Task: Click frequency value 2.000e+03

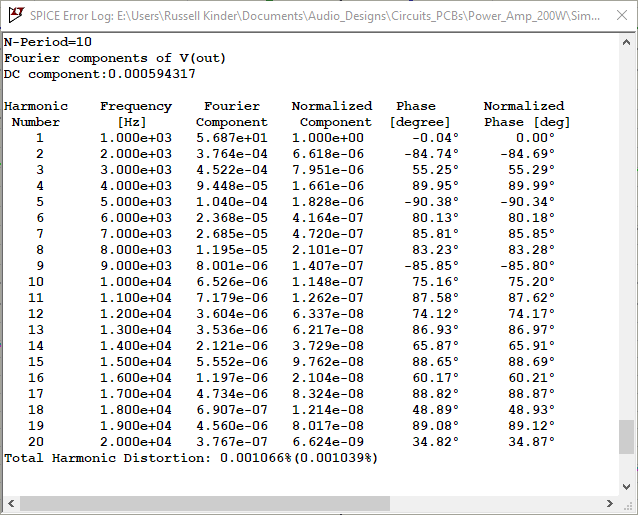Action: pos(136,154)
